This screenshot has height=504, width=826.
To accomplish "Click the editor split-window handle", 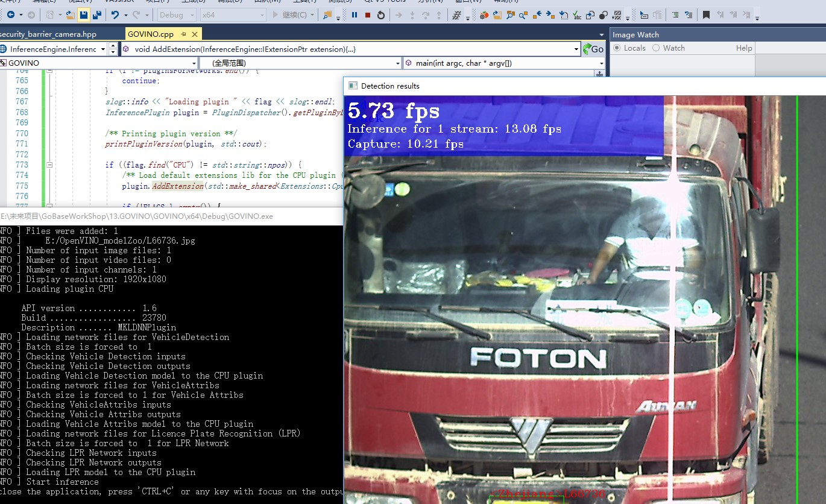I will coord(600,73).
